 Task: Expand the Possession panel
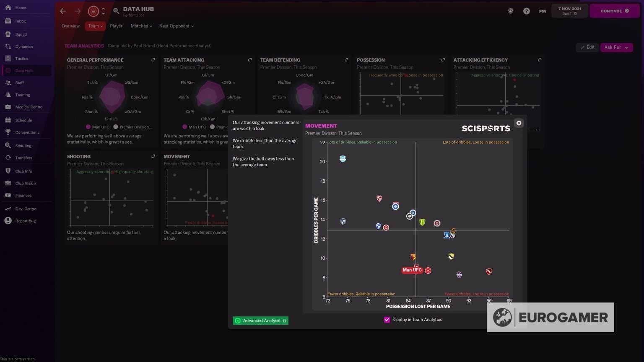[x=443, y=60]
